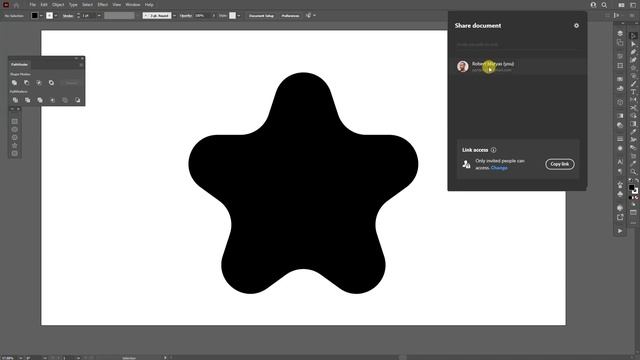Open the Share document settings gear
This screenshot has height=360, width=640.
click(x=576, y=25)
